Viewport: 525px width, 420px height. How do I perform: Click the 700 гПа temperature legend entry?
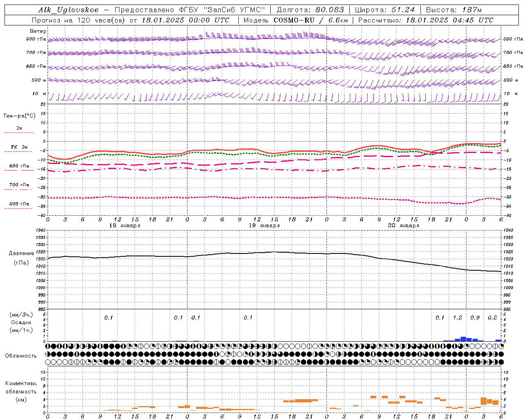[19, 185]
